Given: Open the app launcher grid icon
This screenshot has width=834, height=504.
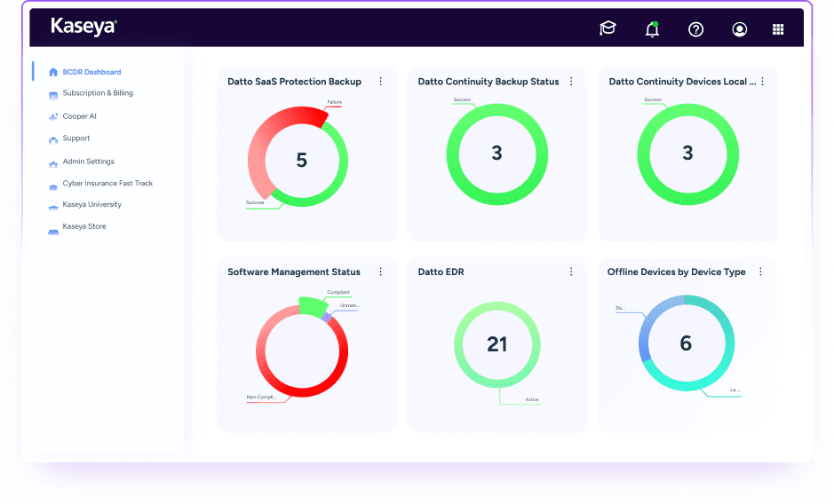Looking at the screenshot, I should point(778,29).
